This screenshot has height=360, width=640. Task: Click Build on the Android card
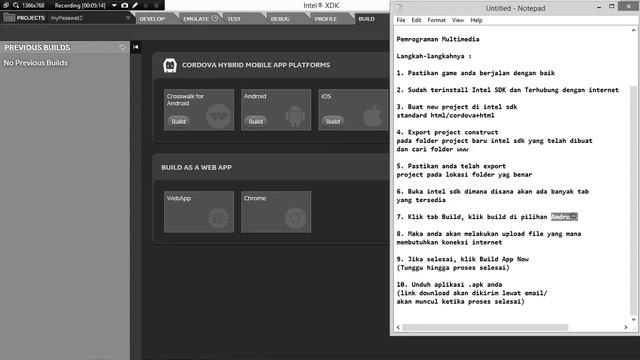click(x=256, y=121)
